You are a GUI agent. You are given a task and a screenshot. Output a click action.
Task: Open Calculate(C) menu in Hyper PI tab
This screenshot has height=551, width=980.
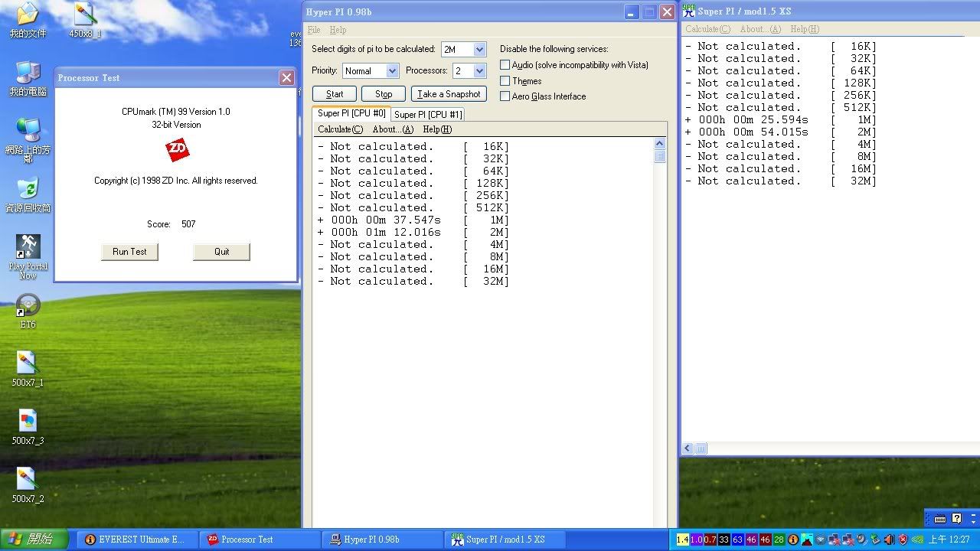pos(340,129)
